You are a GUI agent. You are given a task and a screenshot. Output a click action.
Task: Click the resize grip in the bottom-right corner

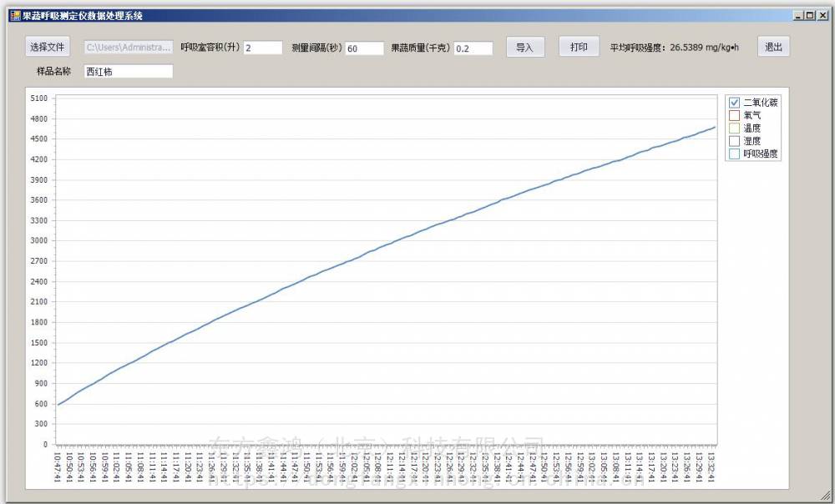(827, 496)
